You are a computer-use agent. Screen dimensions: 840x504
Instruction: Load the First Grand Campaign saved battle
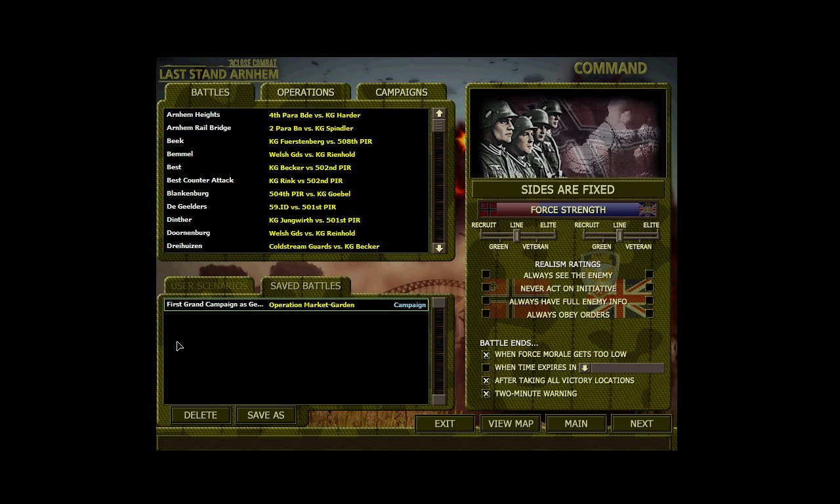coord(296,304)
